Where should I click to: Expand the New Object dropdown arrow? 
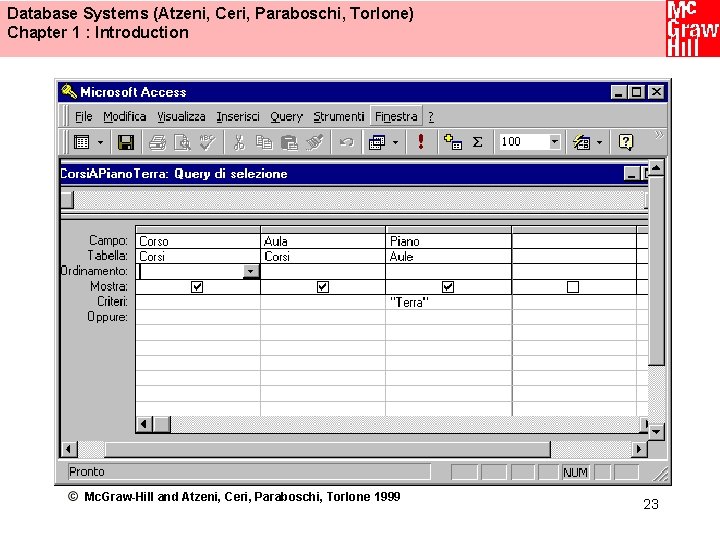point(599,143)
